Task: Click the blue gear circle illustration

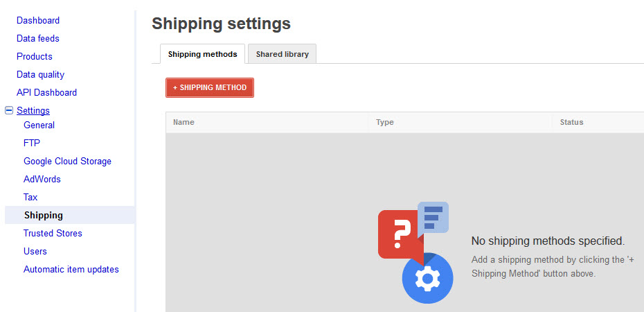Action: 427,278
